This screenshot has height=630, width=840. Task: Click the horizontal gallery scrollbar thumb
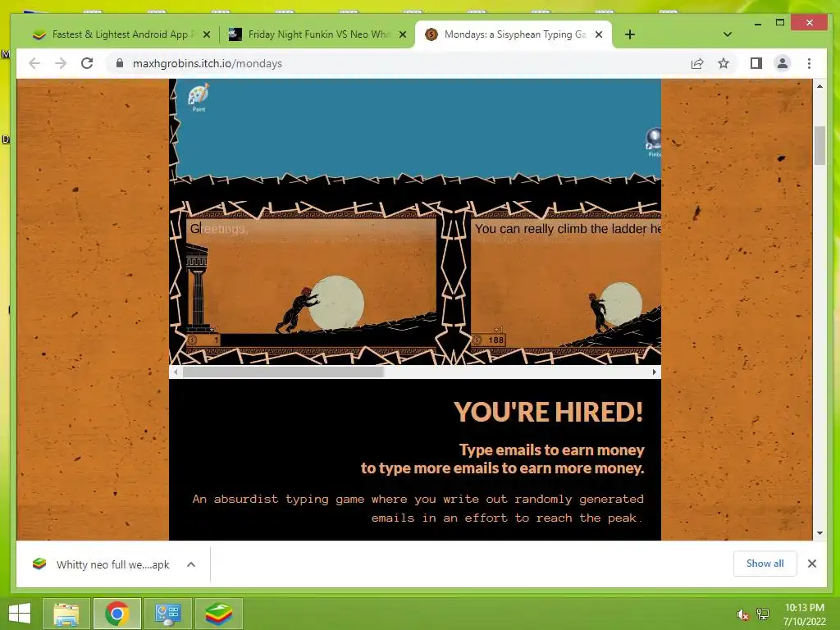pyautogui.click(x=283, y=372)
